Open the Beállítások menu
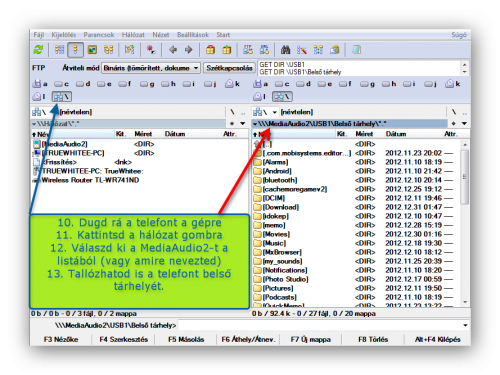Viewport: 500px width, 375px height. click(193, 35)
